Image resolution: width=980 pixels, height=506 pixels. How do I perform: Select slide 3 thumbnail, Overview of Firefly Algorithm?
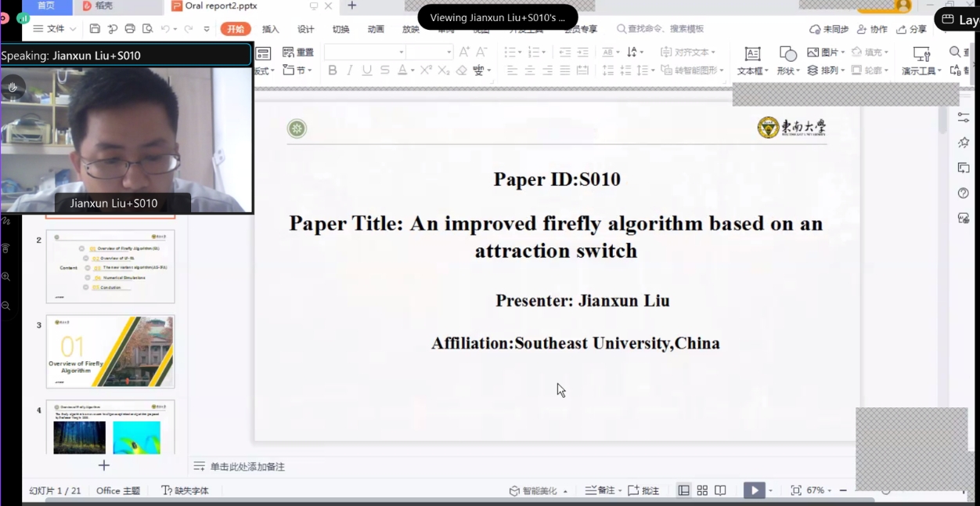pos(110,352)
